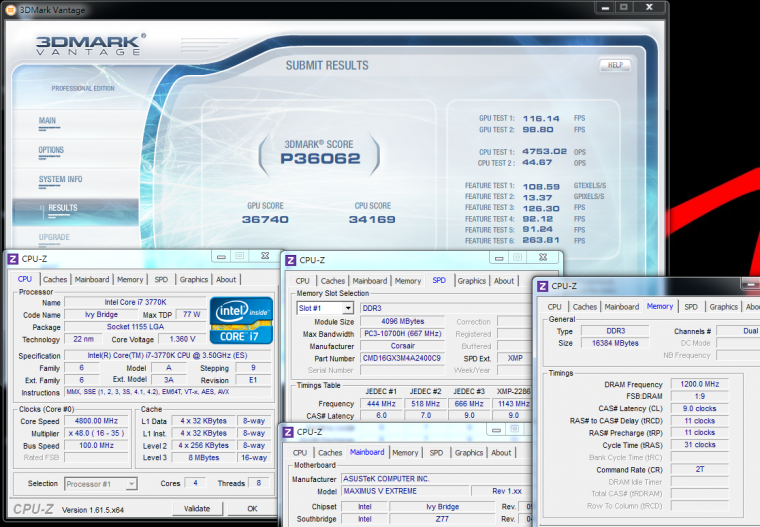
Task: Open the Caches tab in the processor CPU-Z window
Action: (x=55, y=280)
